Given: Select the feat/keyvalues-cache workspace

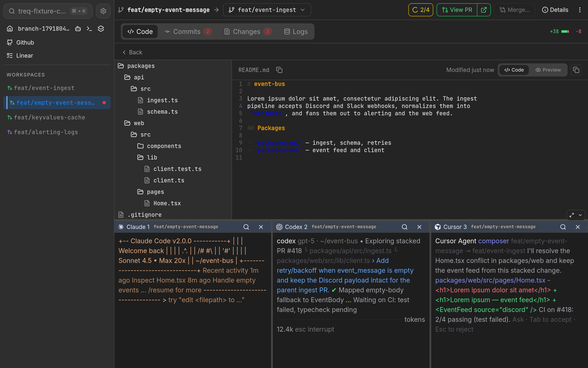Looking at the screenshot, I should pyautogui.click(x=57, y=118).
